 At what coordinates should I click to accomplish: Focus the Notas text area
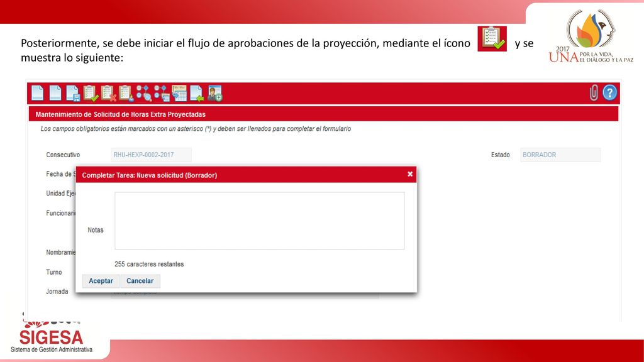[x=260, y=221]
